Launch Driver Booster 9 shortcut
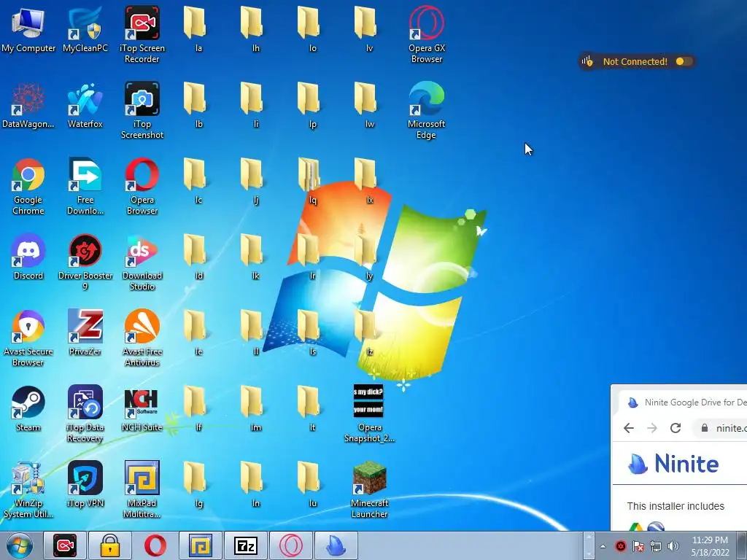The width and height of the screenshot is (747, 560). [85, 262]
